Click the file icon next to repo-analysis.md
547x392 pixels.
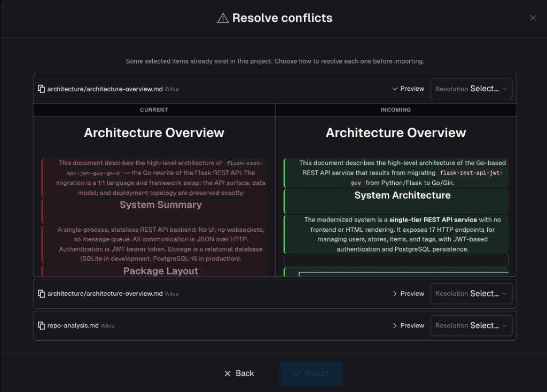pos(41,325)
